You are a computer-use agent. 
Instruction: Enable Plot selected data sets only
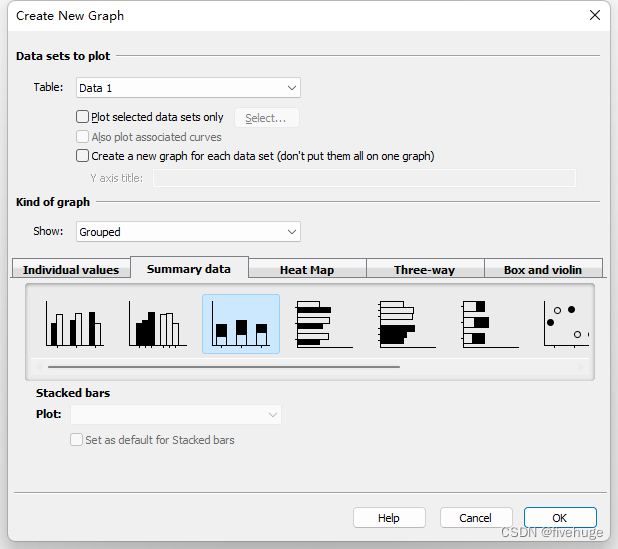tap(82, 117)
